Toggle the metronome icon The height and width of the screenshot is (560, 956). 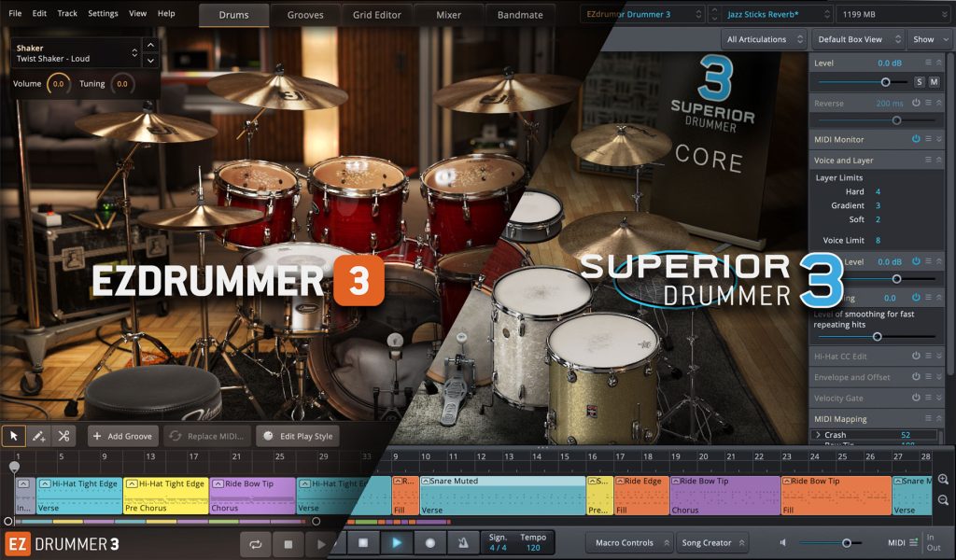tap(463, 542)
